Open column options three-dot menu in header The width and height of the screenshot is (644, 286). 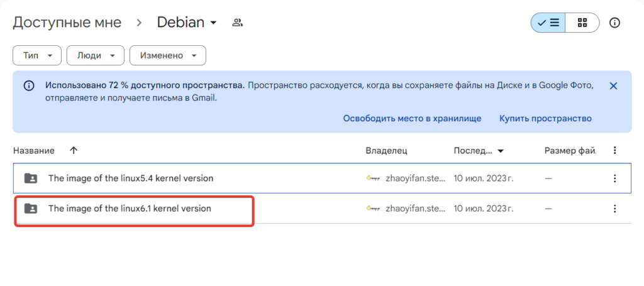point(615,151)
